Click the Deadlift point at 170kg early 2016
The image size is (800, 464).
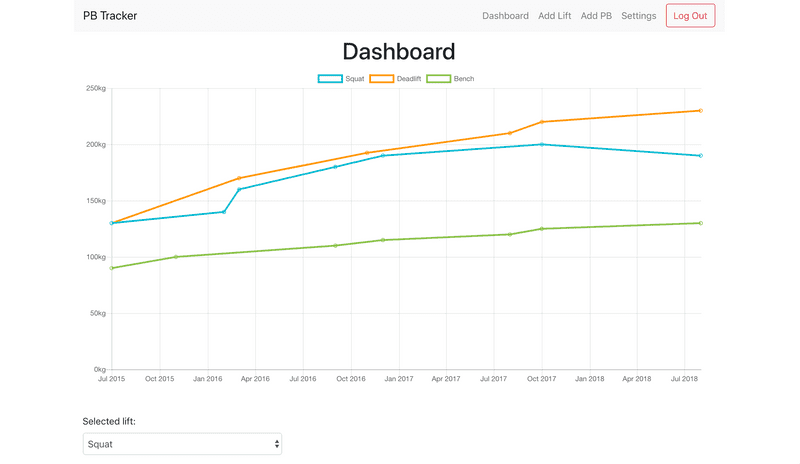[239, 178]
